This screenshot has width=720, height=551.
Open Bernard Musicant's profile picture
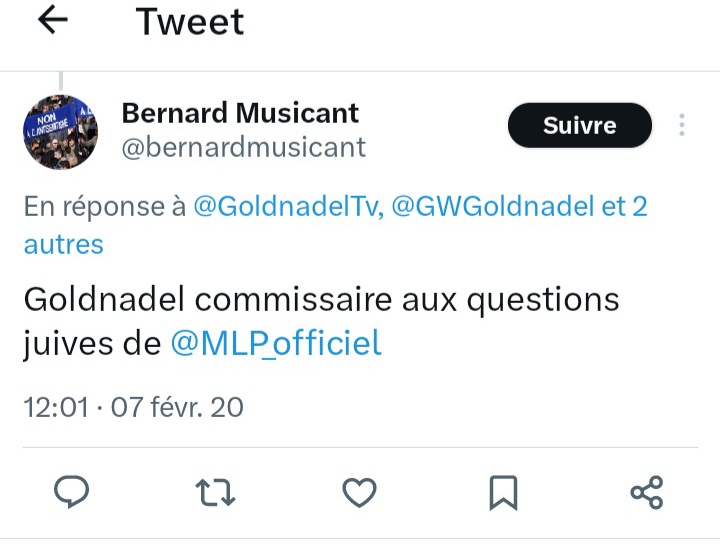pyautogui.click(x=61, y=131)
